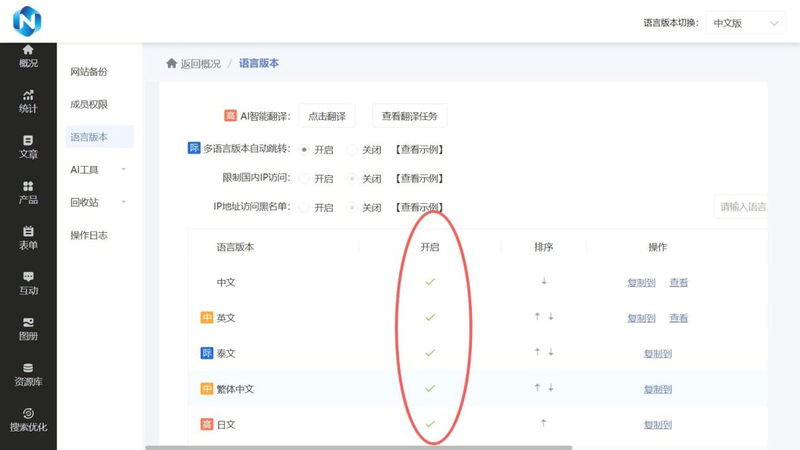Click the red badge beside 日文
The image size is (800, 450).
pyautogui.click(x=207, y=424)
